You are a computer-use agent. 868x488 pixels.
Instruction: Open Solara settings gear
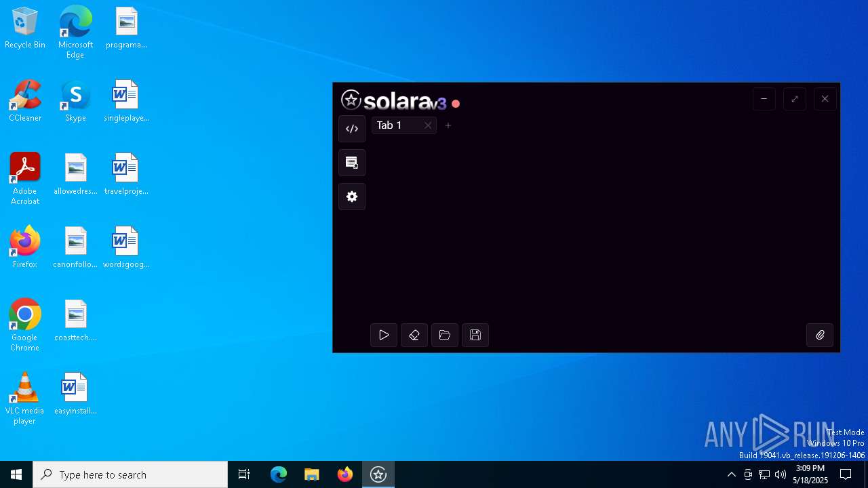[352, 197]
